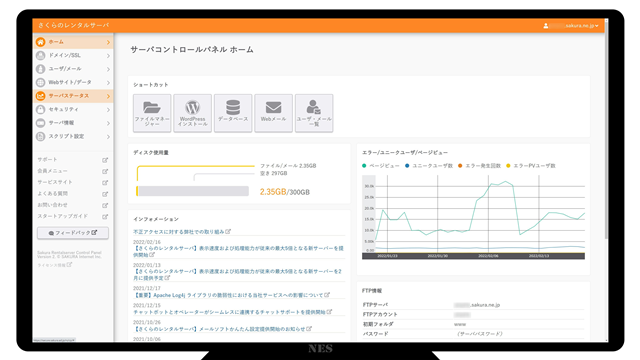Viewport: 640px width, 360px height.
Task: Click the Domain/SSL sidebar icon
Action: pyautogui.click(x=40, y=56)
